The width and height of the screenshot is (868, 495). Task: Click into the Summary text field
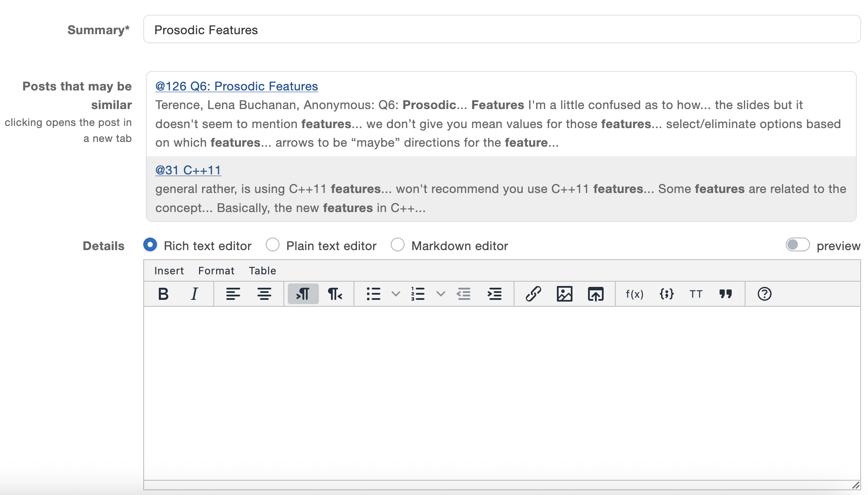point(502,29)
